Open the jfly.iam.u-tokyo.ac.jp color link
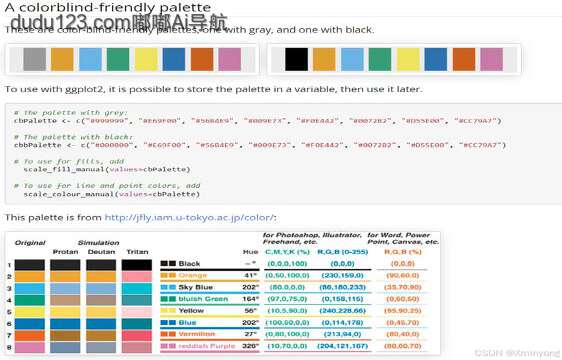Image resolution: width=562 pixels, height=360 pixels. 189,218
